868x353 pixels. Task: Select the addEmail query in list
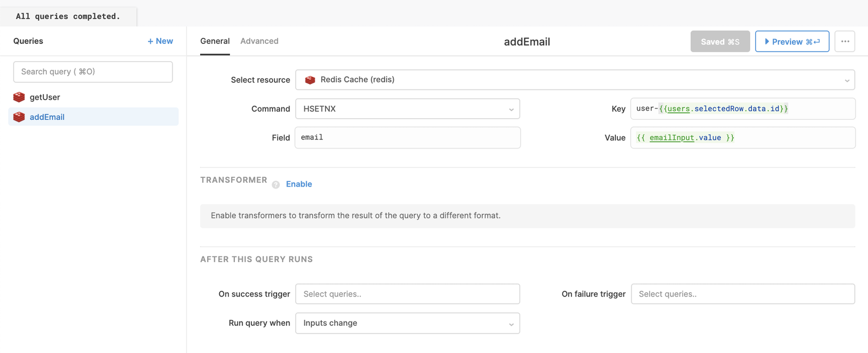point(47,117)
